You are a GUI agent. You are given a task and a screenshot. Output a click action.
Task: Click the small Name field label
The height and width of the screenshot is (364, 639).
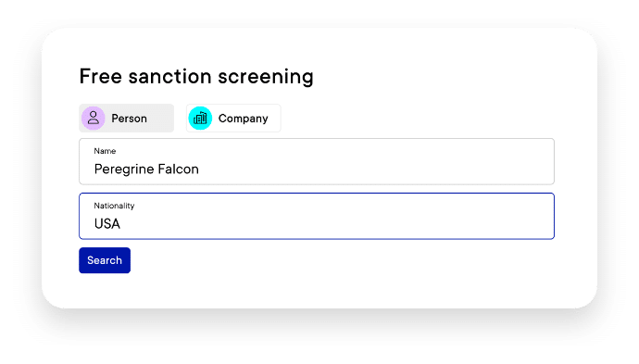click(x=105, y=151)
